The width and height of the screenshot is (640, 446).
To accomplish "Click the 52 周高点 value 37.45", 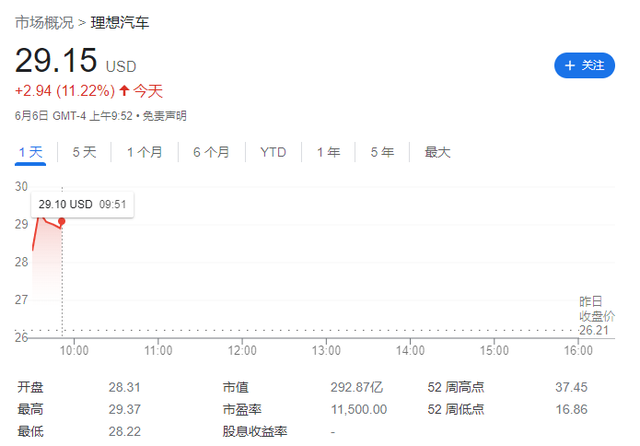I will (571, 387).
